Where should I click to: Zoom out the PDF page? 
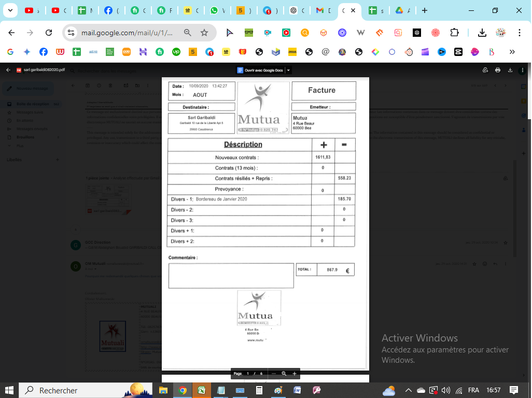click(x=274, y=374)
